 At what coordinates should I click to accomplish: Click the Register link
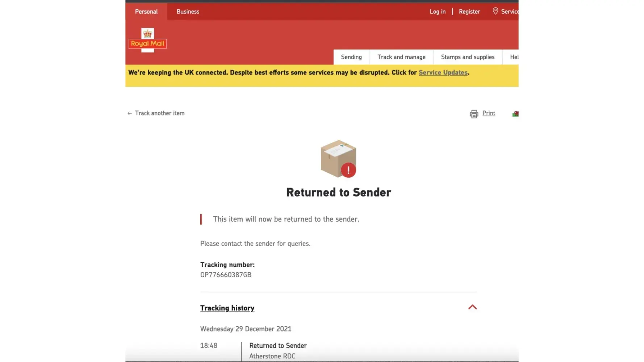(x=469, y=12)
